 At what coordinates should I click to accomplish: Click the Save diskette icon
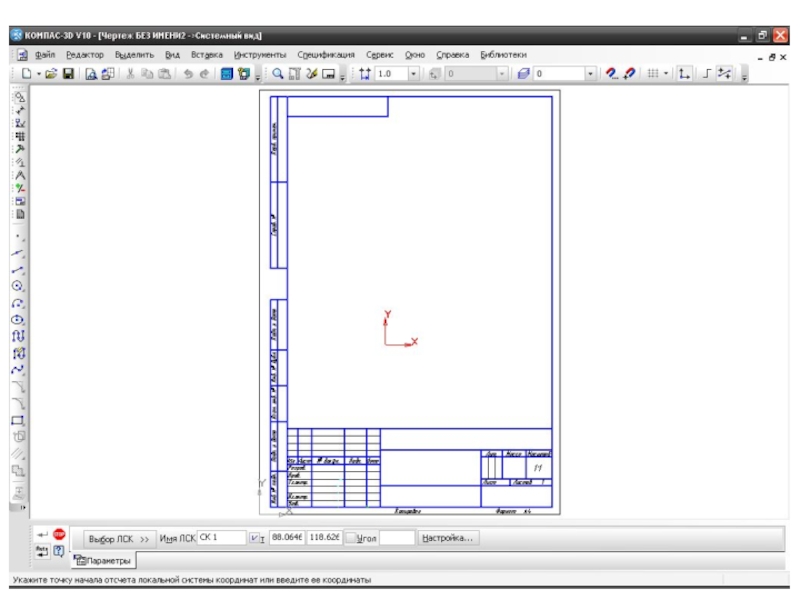[x=68, y=74]
